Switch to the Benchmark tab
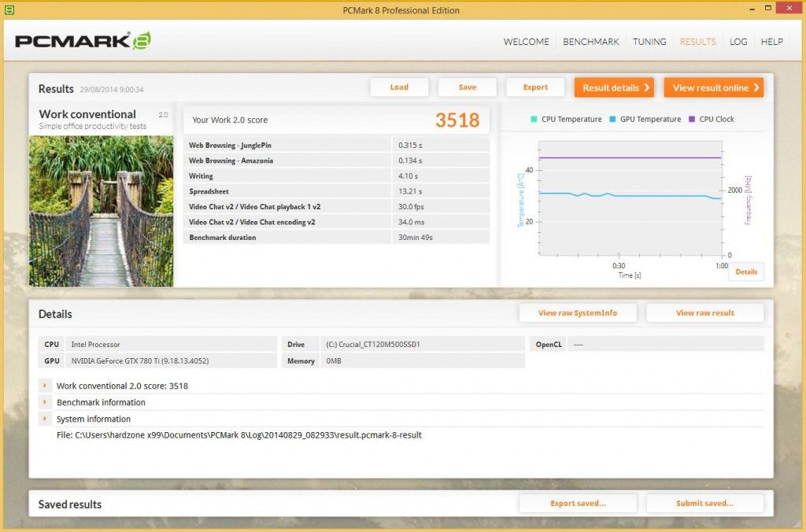Screen dimensions: 806x532 [x=590, y=42]
